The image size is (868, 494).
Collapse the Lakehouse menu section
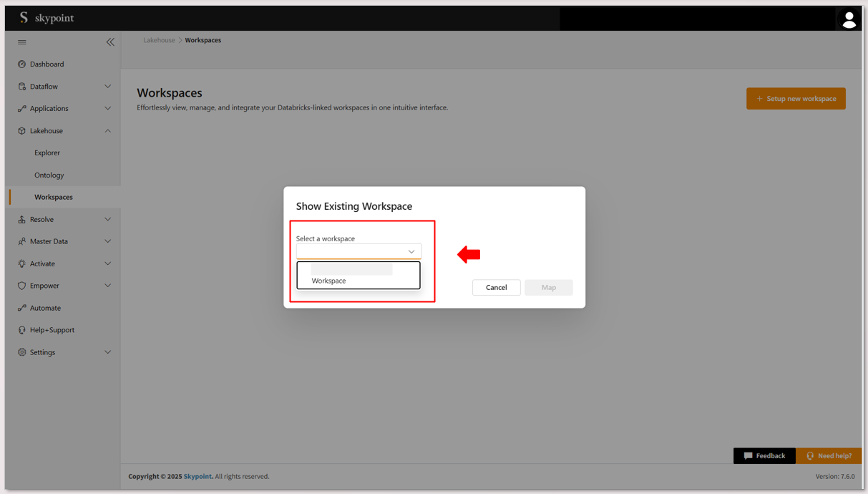107,131
